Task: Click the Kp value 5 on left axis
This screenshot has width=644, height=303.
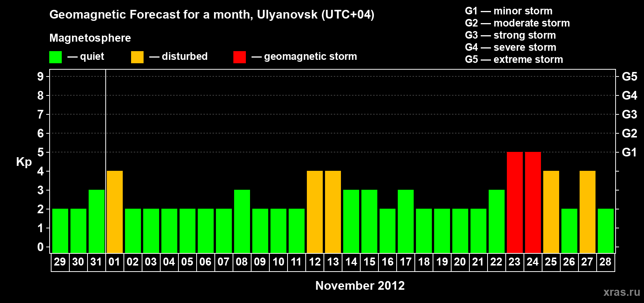Action: click(41, 152)
